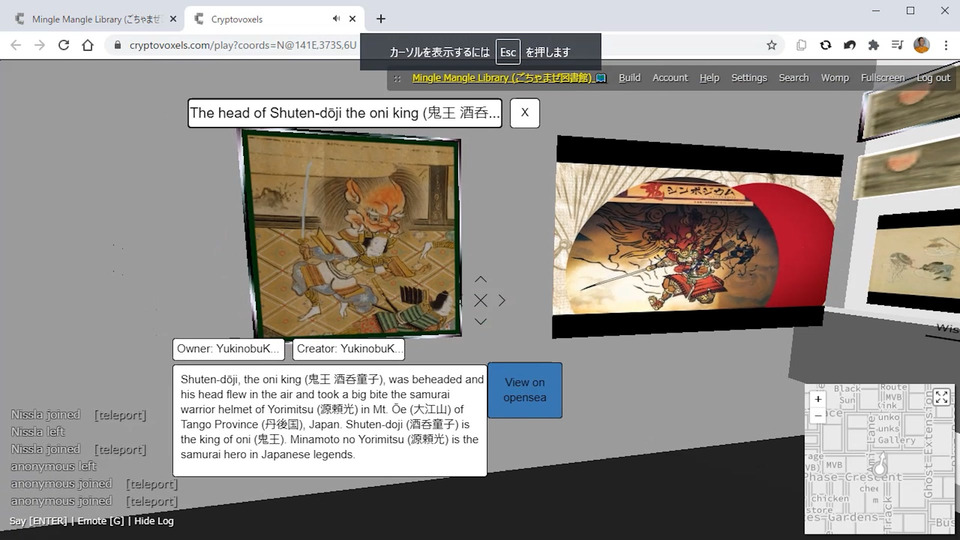Click Hide Log
This screenshot has height=540, width=960.
[154, 521]
